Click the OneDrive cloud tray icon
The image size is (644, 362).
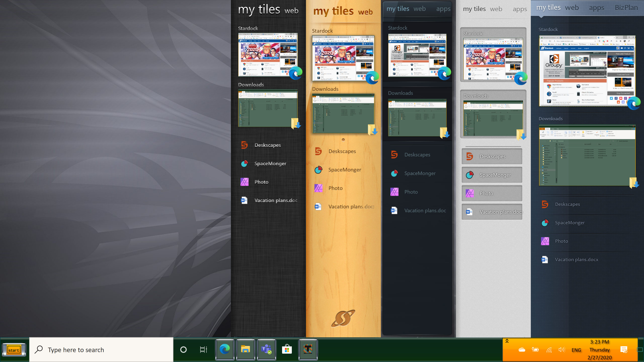coord(522,350)
